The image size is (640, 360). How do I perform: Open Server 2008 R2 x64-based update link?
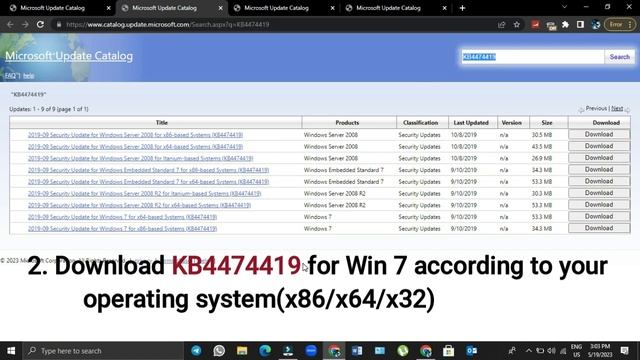pos(139,205)
